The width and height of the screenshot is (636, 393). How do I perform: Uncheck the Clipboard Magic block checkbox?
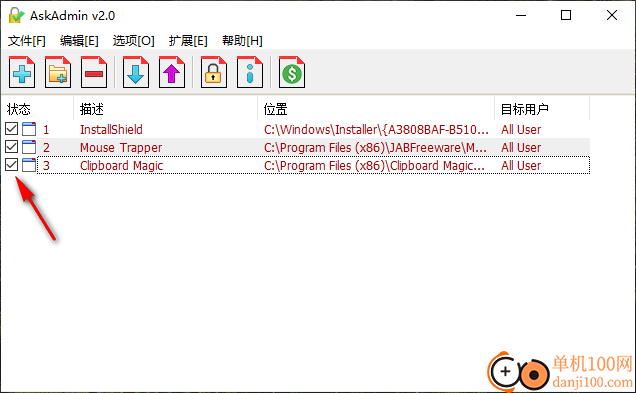click(x=11, y=164)
